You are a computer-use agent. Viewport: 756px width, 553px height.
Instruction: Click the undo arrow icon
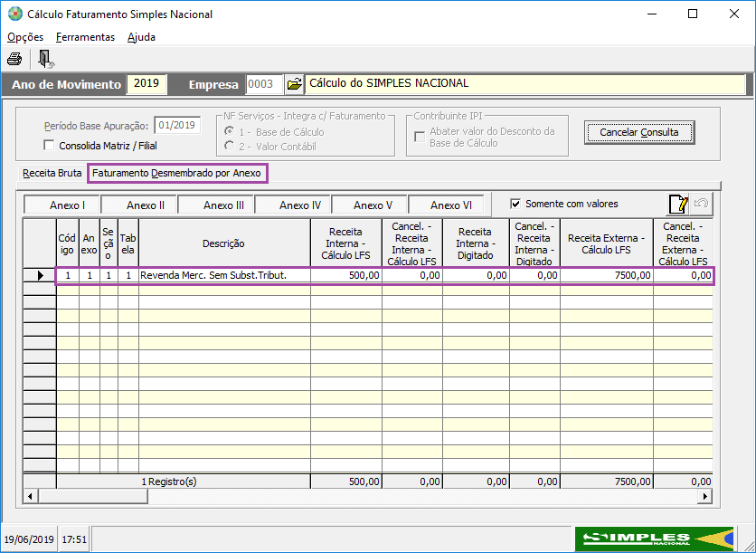pos(701,204)
